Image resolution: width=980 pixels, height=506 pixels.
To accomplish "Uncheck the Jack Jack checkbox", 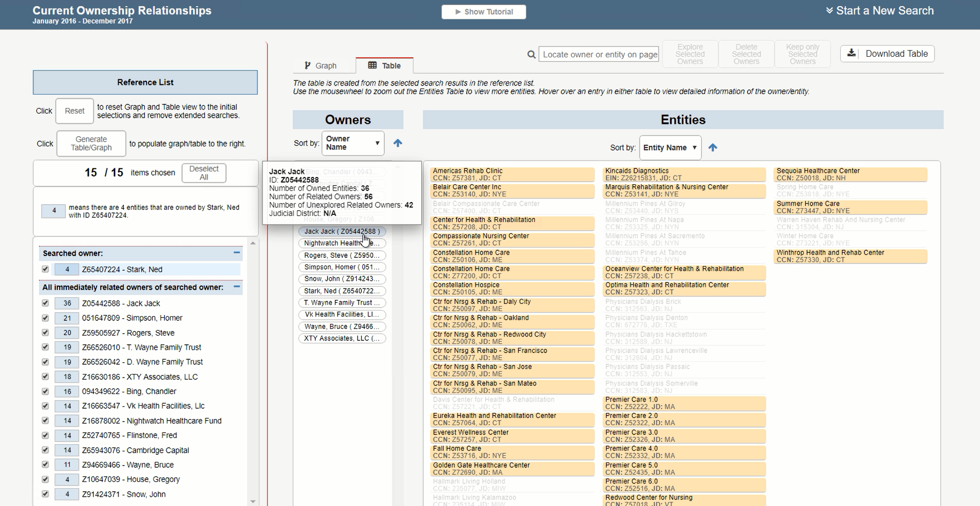I will (x=45, y=303).
